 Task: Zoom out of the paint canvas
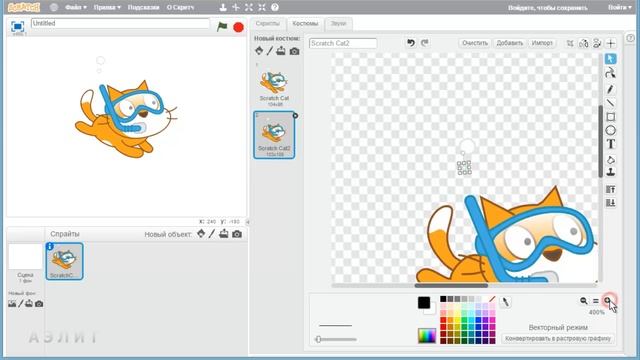[x=584, y=301]
